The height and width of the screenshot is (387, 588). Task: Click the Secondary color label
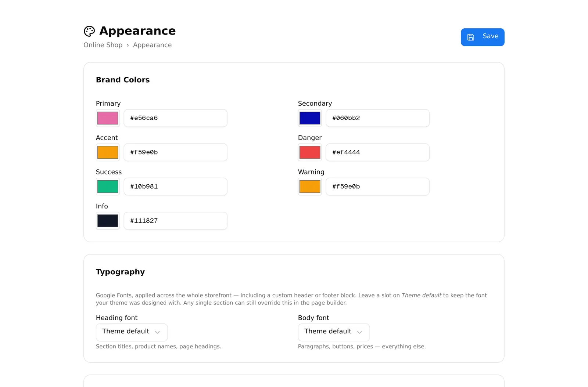(315, 104)
